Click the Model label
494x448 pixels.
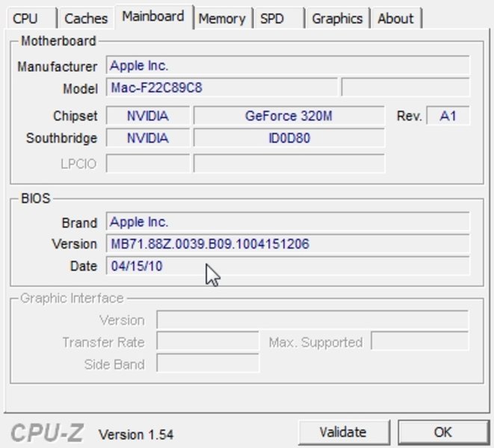80,88
